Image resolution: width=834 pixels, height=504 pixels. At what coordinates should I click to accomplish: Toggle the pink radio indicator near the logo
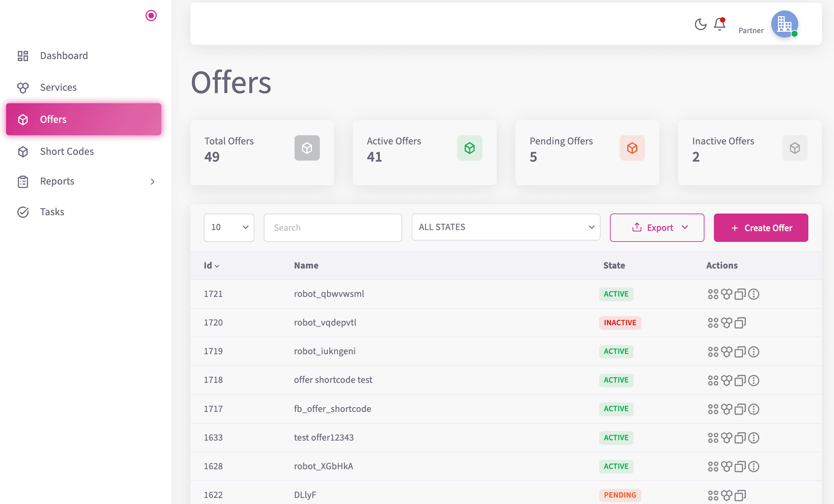pyautogui.click(x=151, y=16)
